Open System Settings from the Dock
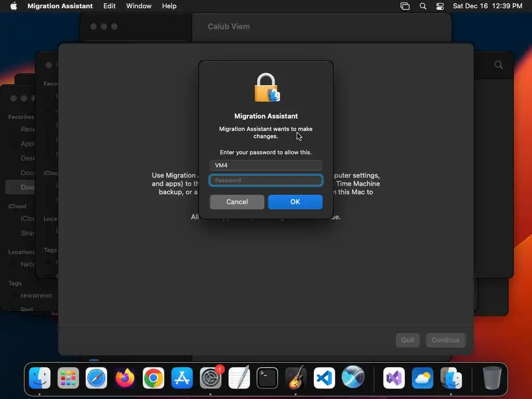 (x=211, y=378)
